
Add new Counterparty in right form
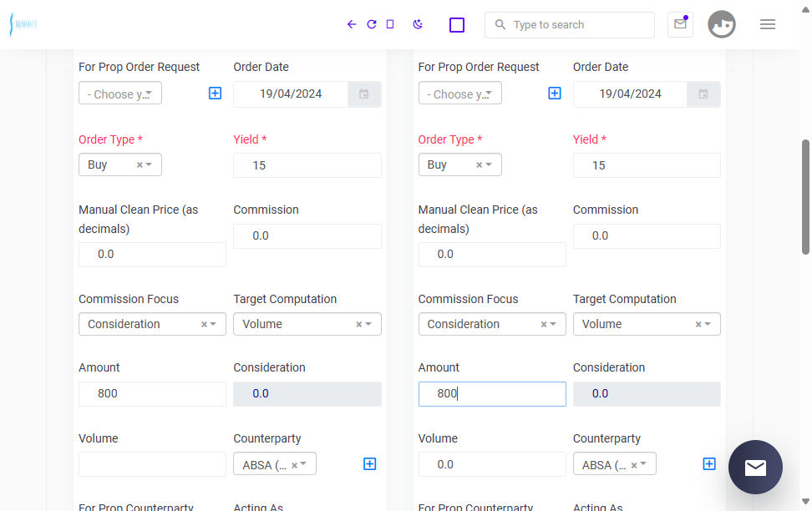[x=709, y=464]
